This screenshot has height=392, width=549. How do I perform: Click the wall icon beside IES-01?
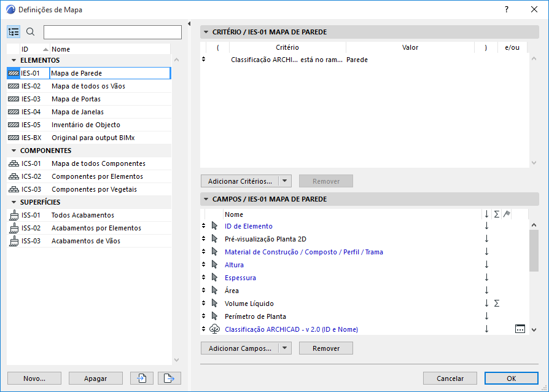coord(14,73)
